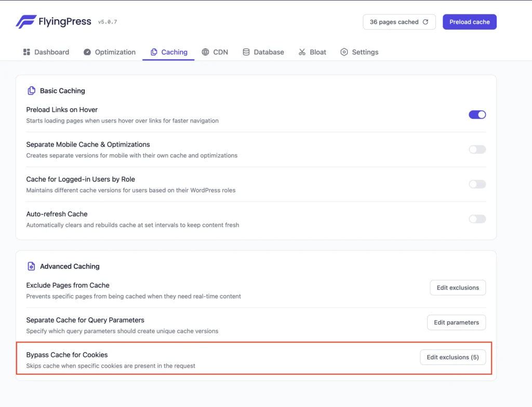
Task: Enable Separate Mobile Cache & Optimizations toggle
Action: tap(477, 149)
